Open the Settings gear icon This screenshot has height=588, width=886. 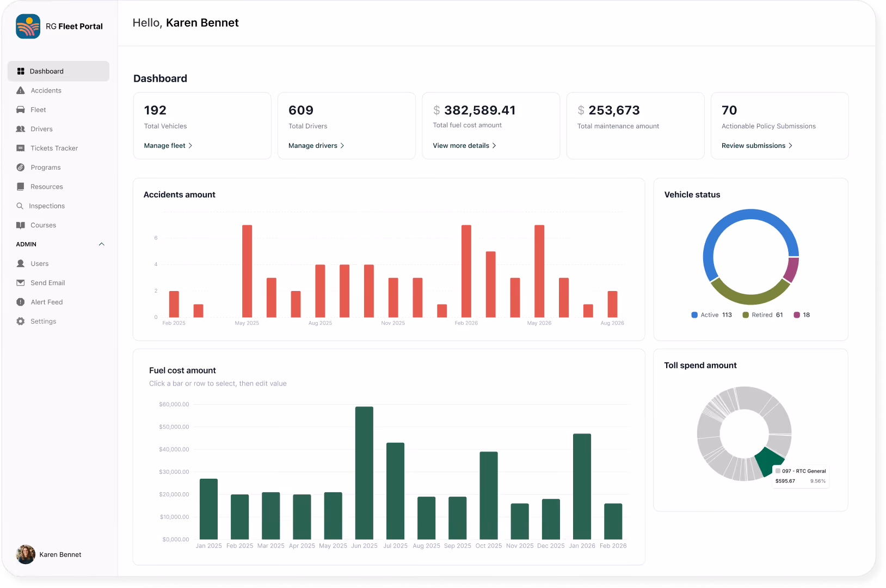tap(21, 321)
